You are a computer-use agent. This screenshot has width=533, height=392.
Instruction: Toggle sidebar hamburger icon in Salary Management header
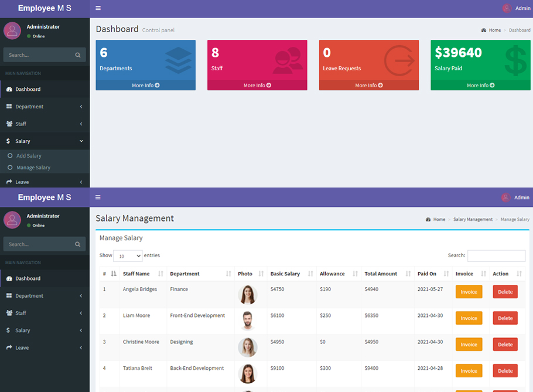click(98, 197)
